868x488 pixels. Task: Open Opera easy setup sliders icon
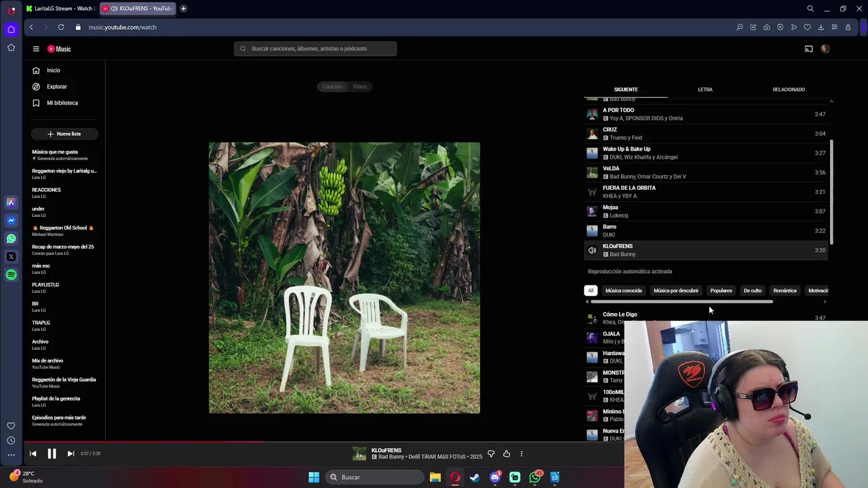coord(834,27)
